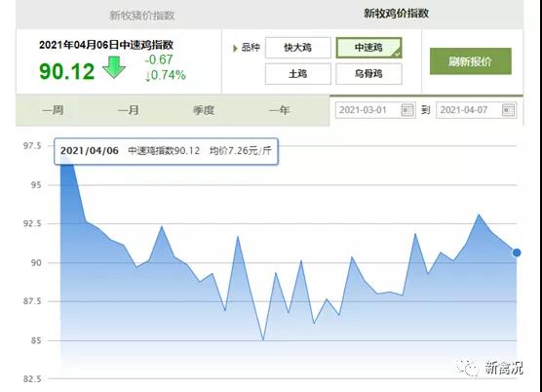Click the last data point on chart
Viewport: 542px width, 392px height.
coord(517,253)
